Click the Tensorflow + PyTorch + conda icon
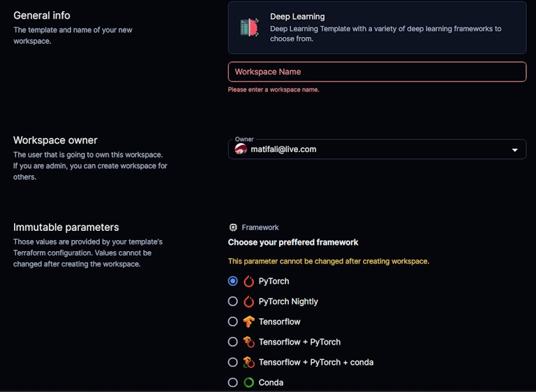 (x=249, y=363)
